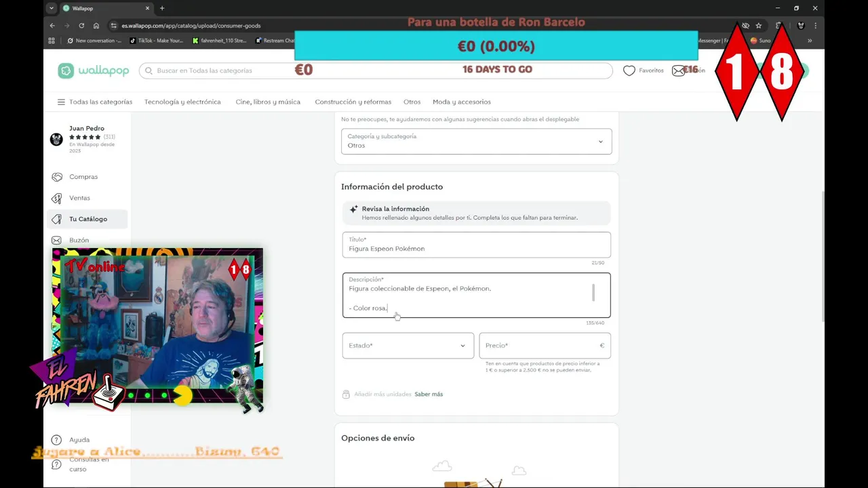Click the Wallapop logo
This screenshot has width=868, height=488.
[94, 70]
